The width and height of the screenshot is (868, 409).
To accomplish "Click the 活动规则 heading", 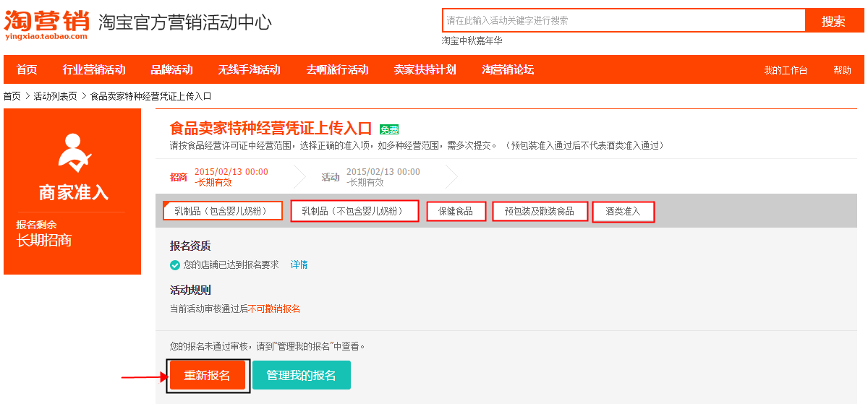I will 190,290.
